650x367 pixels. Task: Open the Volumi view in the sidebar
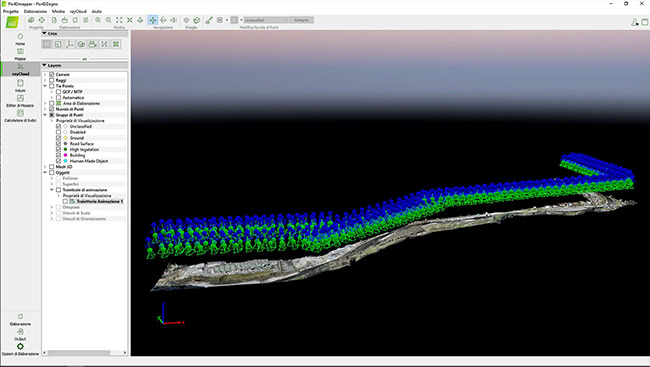coord(20,86)
